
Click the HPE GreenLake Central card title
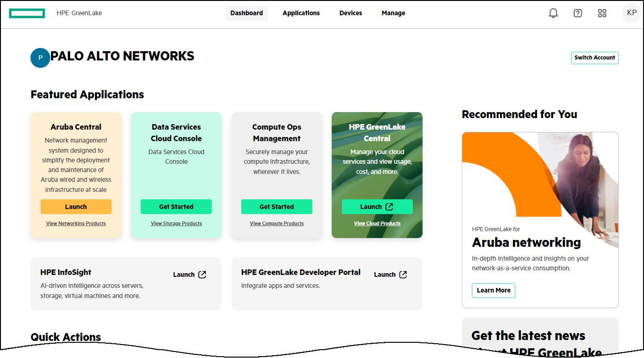377,132
